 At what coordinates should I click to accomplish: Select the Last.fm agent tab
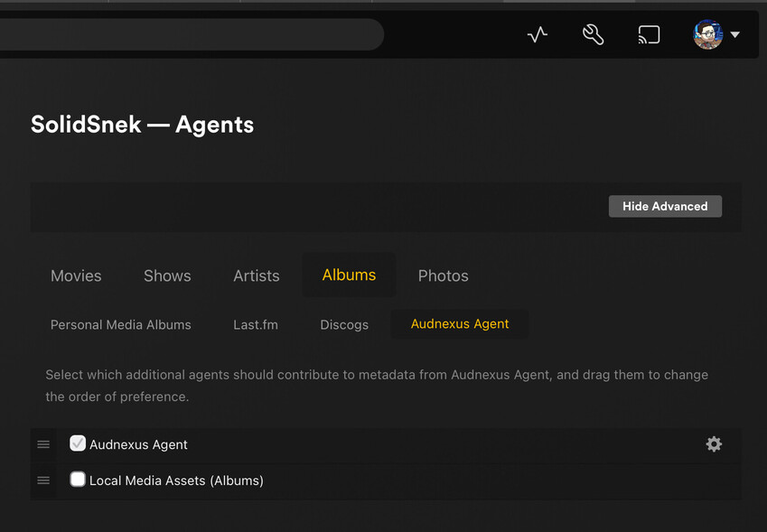click(256, 324)
